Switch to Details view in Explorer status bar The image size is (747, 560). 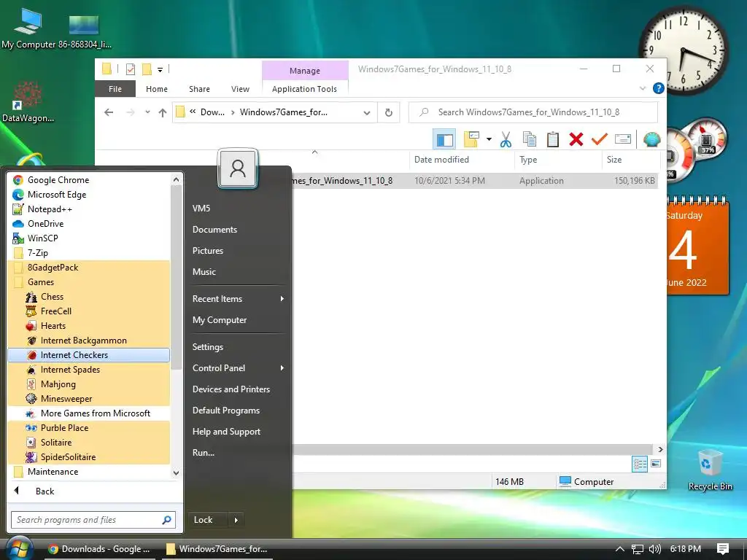tap(639, 463)
